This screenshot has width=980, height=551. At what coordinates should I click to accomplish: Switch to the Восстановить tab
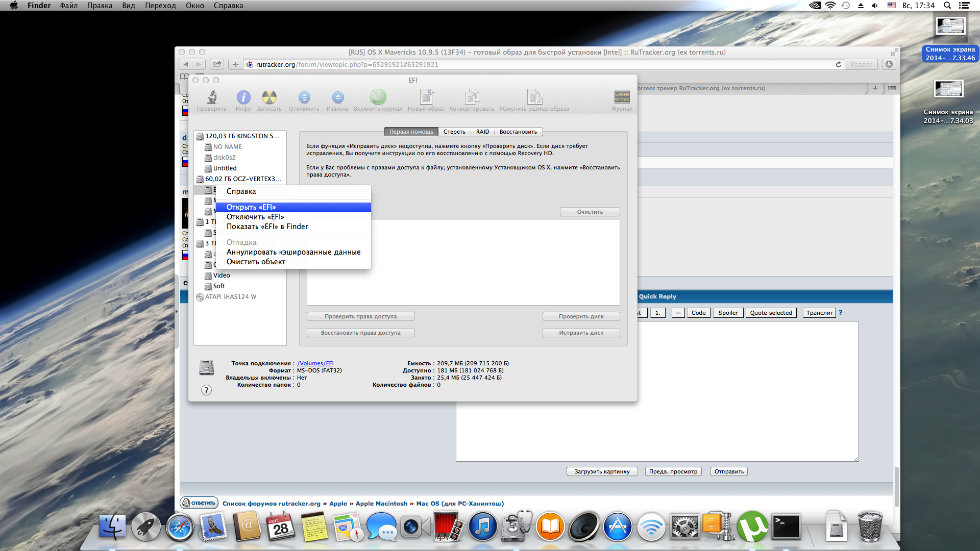[x=518, y=132]
